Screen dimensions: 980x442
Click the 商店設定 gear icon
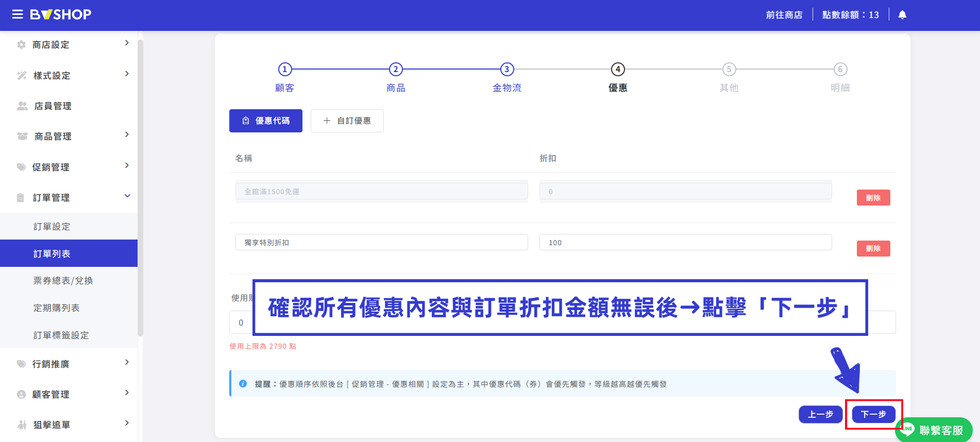(x=21, y=45)
